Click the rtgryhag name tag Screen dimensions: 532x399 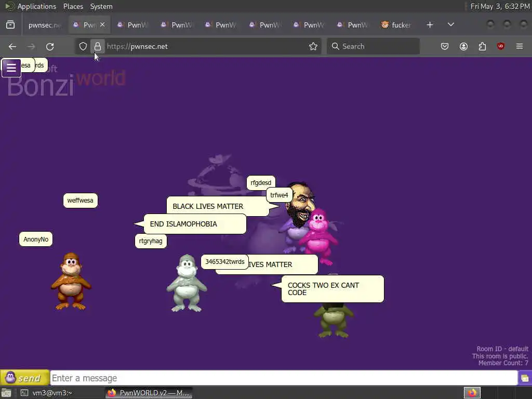point(151,241)
